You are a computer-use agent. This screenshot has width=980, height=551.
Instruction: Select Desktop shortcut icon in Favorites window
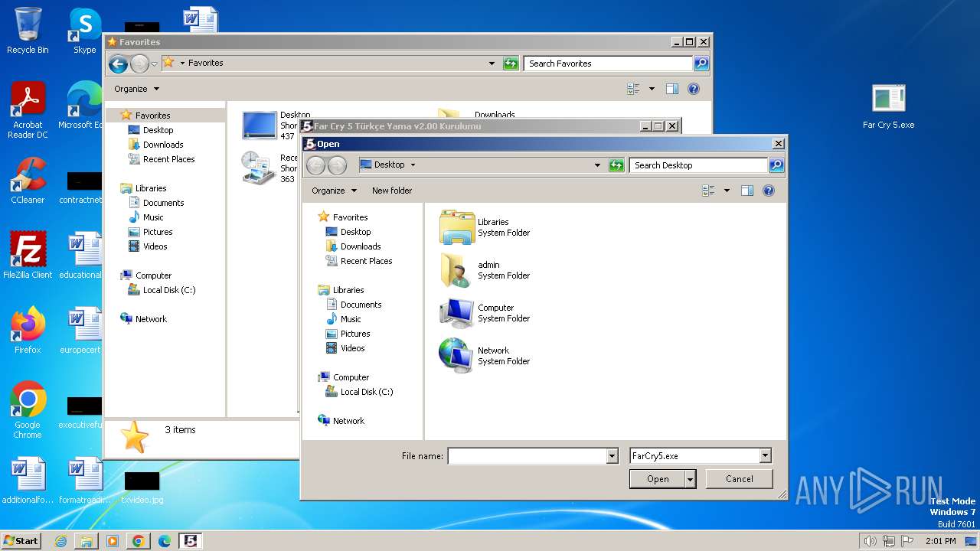tap(260, 125)
